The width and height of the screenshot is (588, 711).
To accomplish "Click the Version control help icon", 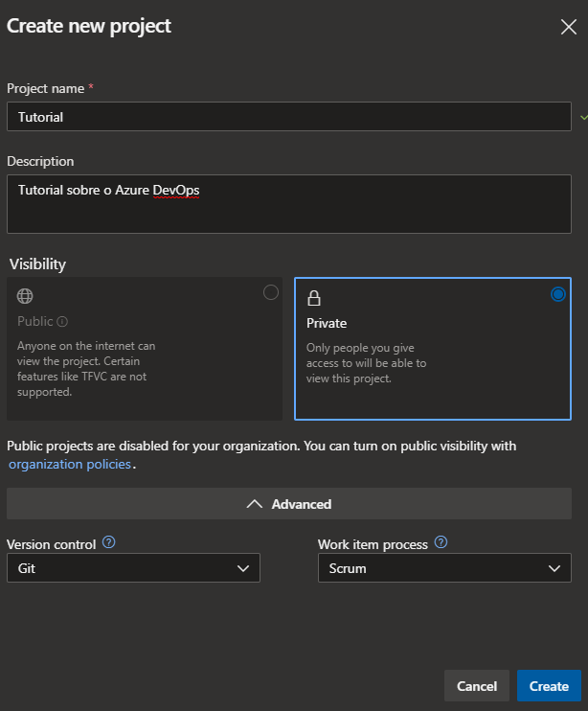I will tap(109, 541).
